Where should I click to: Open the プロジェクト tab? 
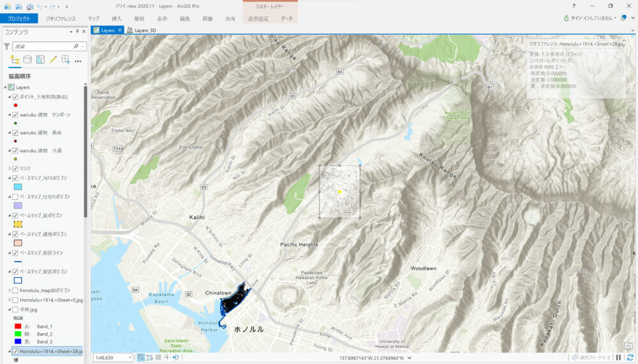pyautogui.click(x=19, y=18)
